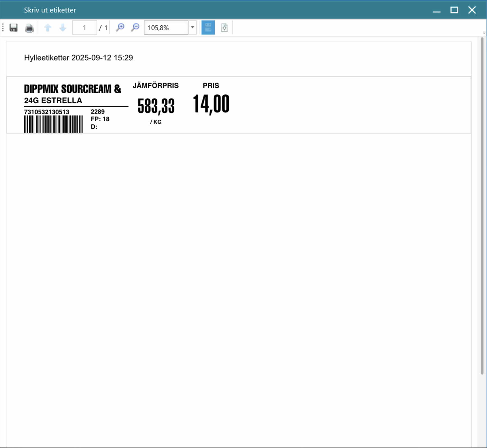Save the label document with floppy icon
The image size is (487, 448).
coord(13,28)
